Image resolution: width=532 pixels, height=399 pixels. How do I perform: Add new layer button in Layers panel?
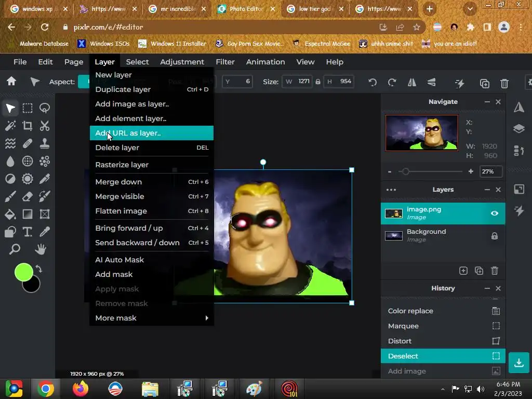(x=463, y=270)
